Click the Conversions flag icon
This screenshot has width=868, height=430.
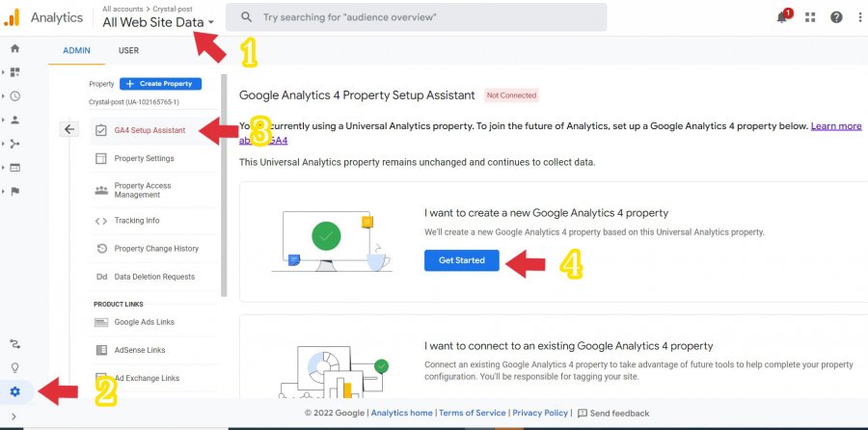15,191
